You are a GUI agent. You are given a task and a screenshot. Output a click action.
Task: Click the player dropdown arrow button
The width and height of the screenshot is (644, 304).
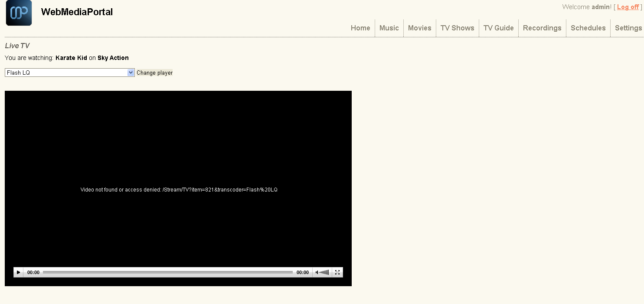coord(131,73)
